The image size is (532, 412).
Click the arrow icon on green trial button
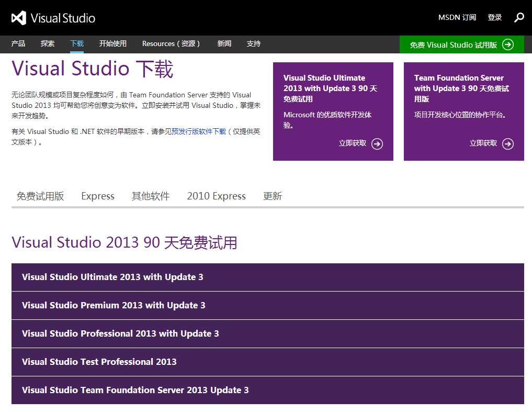coord(508,44)
